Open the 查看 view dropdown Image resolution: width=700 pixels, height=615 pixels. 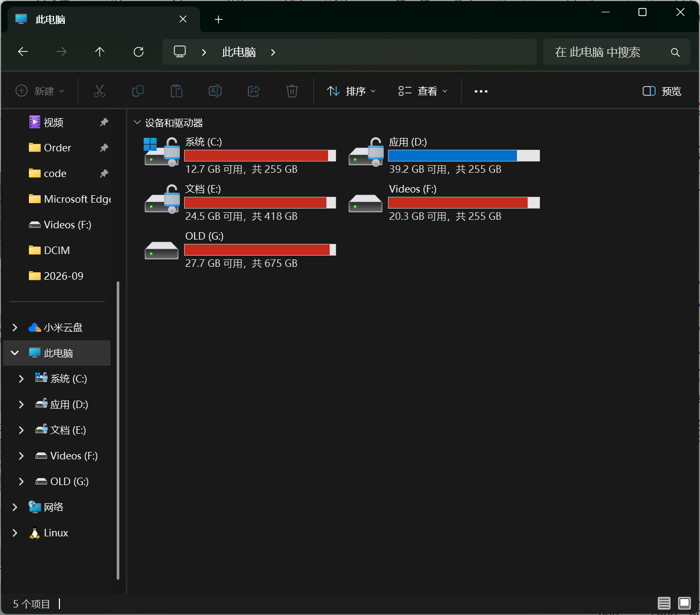click(x=423, y=91)
